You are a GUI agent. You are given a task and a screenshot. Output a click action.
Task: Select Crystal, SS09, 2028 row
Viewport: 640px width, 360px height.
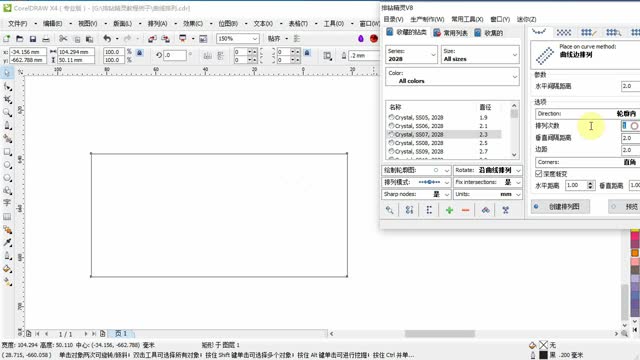[444, 151]
